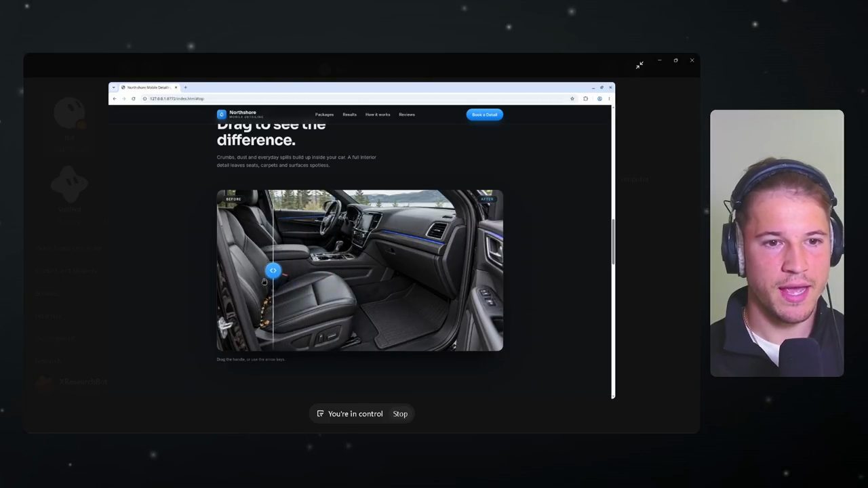The height and width of the screenshot is (488, 868).
Task: Open the browser profile avatar icon
Action: [599, 99]
